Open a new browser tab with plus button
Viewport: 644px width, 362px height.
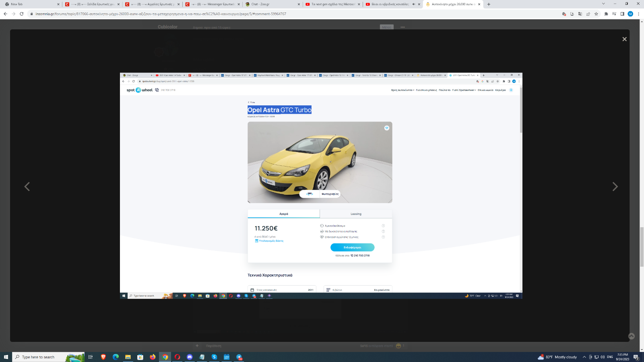(489, 4)
